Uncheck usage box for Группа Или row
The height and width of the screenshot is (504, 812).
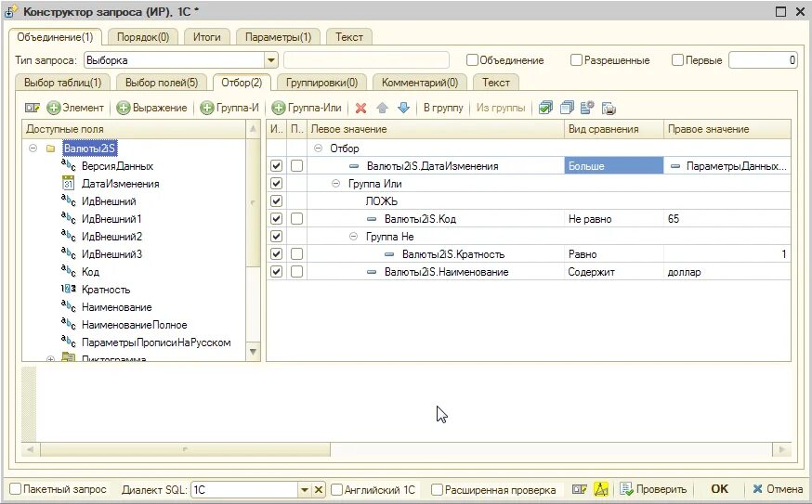tap(277, 183)
